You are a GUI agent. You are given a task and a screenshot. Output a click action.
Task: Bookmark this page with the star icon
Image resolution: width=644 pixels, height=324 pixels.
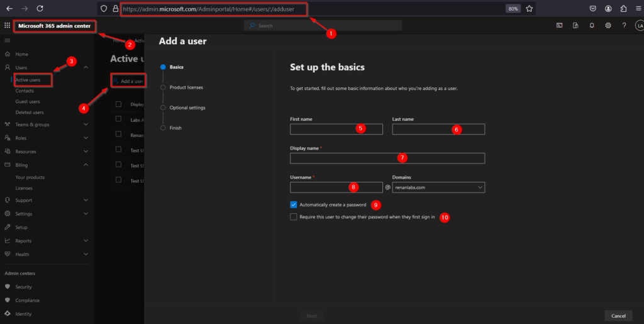point(530,8)
